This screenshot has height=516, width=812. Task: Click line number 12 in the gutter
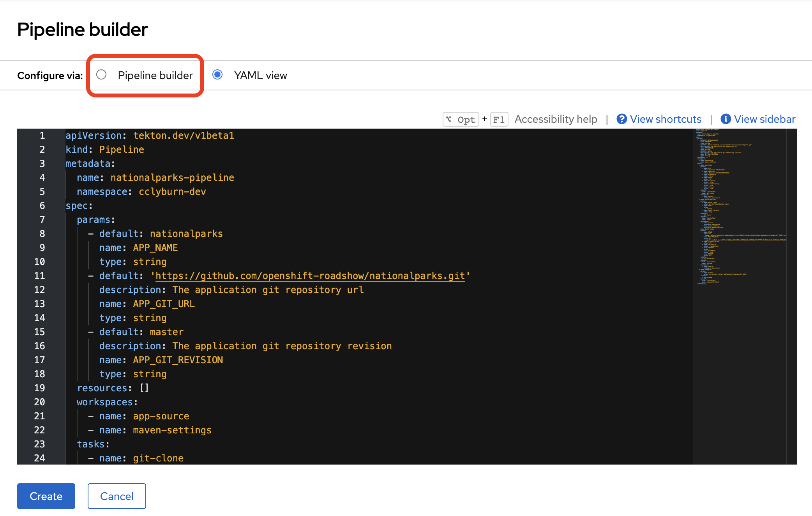point(39,290)
